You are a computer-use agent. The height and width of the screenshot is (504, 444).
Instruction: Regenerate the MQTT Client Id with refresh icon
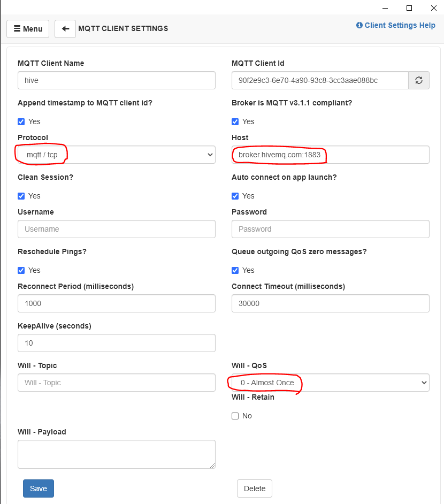click(x=419, y=80)
